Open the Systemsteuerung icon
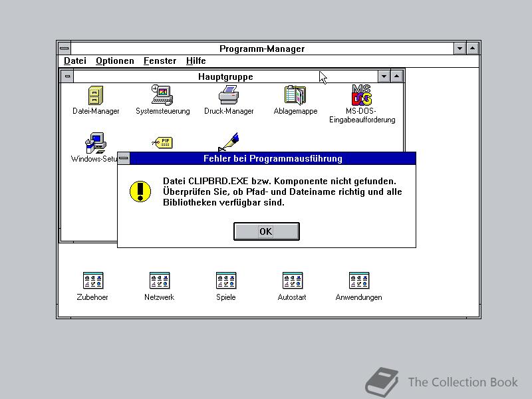This screenshot has width=532, height=399. [x=162, y=95]
